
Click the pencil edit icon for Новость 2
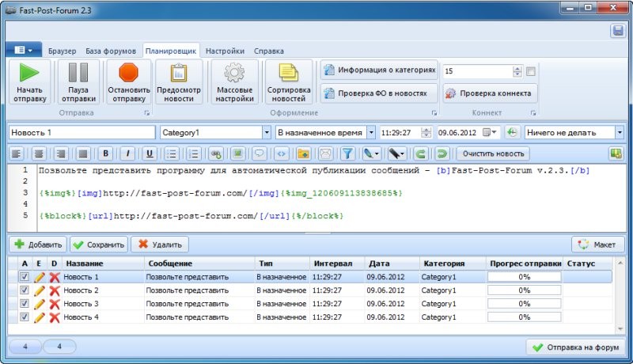pyautogui.click(x=40, y=290)
